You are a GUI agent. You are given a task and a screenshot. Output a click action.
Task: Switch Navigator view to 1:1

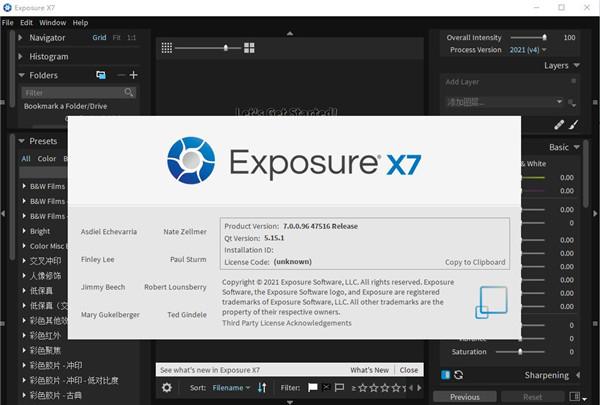(132, 38)
